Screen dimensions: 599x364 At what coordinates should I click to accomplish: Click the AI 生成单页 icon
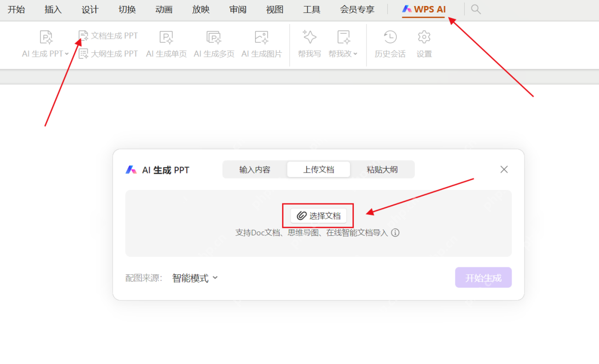[166, 37]
